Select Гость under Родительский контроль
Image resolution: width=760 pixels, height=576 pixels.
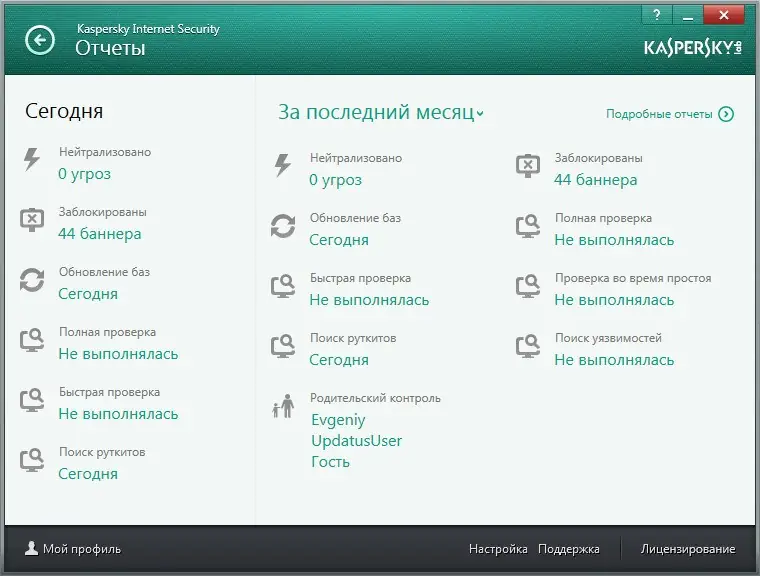[330, 462]
